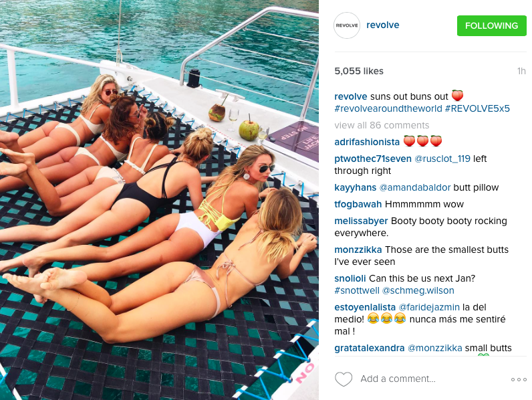Open the three-dot more options menu
Viewport: 532px width, 400px height.
point(519,379)
